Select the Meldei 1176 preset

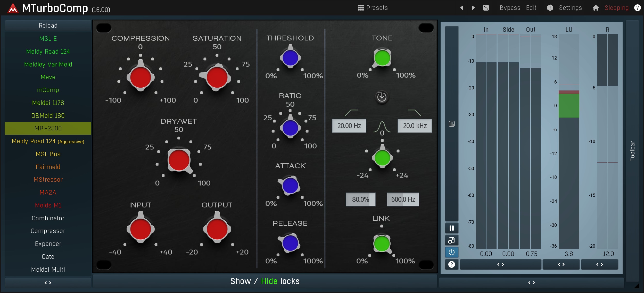point(48,103)
